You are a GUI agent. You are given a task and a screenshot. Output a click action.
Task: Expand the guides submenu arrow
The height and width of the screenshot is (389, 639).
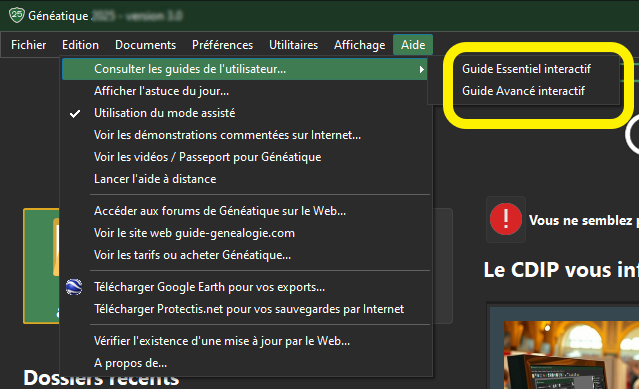[x=421, y=69]
